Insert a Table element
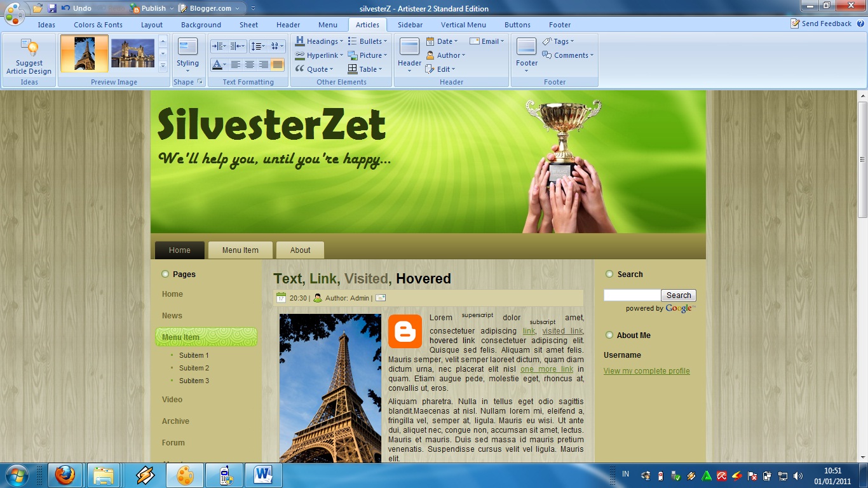 coord(365,69)
